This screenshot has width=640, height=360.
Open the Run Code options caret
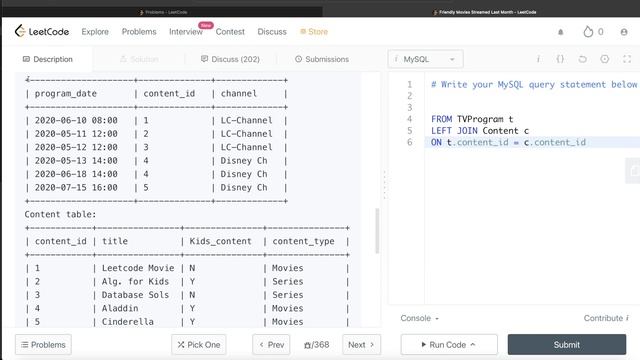coord(473,344)
